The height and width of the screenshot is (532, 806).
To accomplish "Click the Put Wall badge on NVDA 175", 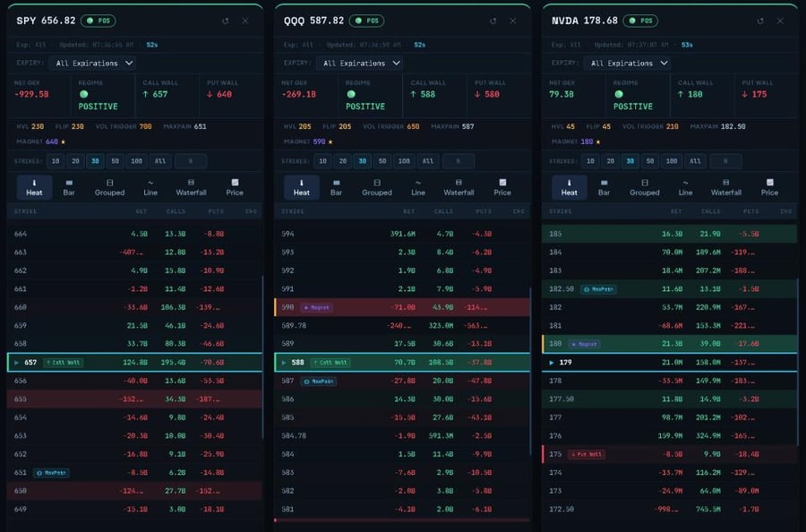I will pos(587,454).
